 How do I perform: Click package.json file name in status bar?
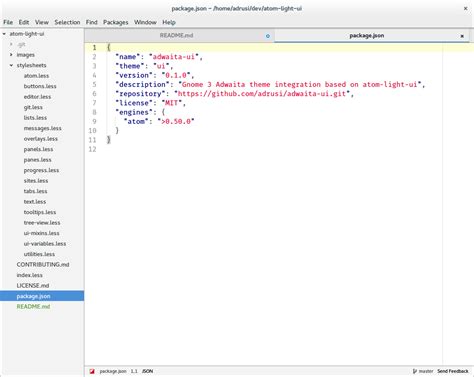pos(113,371)
